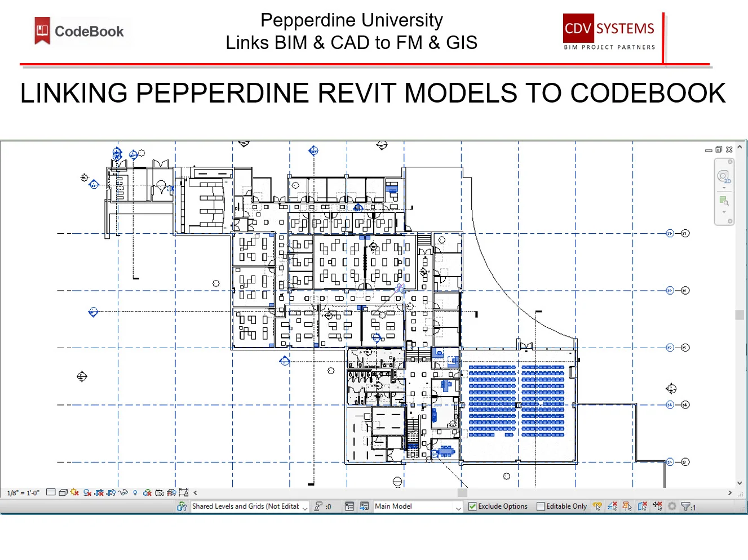Minimize the view window
Screen dimensions: 748x560
709,150
